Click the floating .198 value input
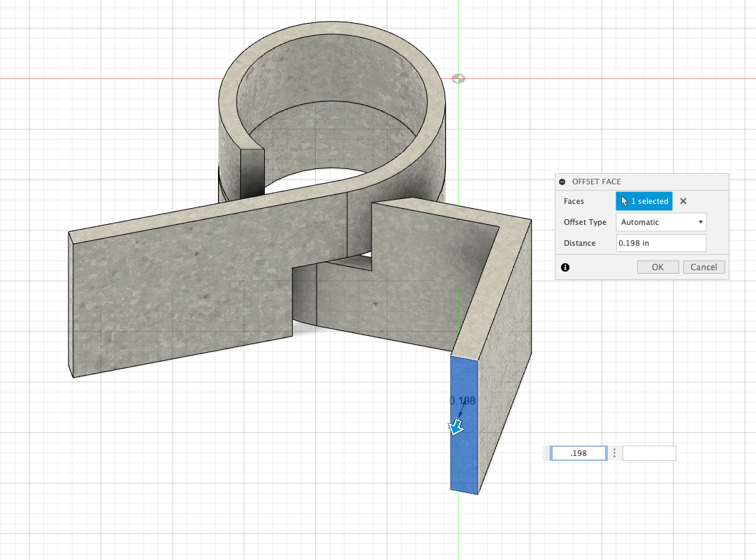Screen dimensions: 756x560 tap(578, 453)
